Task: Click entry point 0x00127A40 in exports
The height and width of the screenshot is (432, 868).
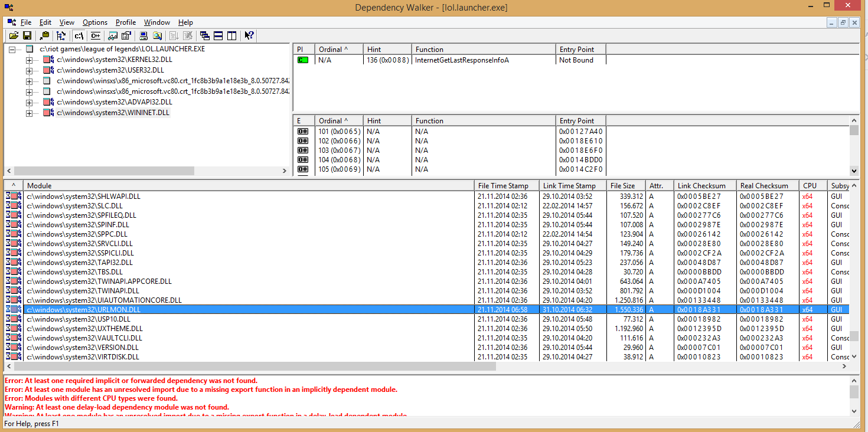Action: (x=581, y=132)
